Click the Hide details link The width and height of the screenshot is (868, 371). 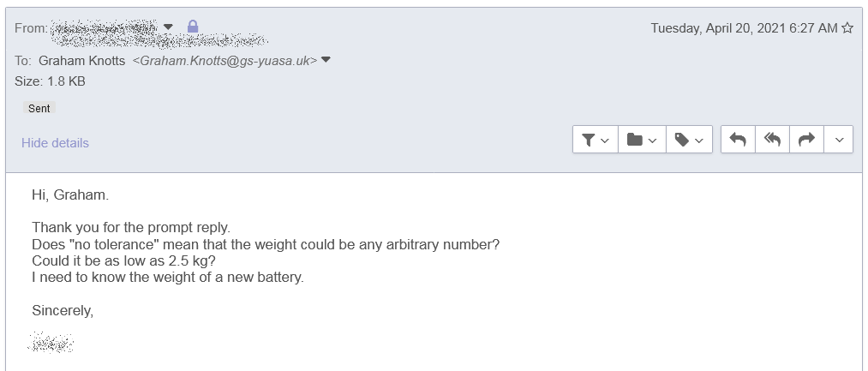pyautogui.click(x=55, y=143)
